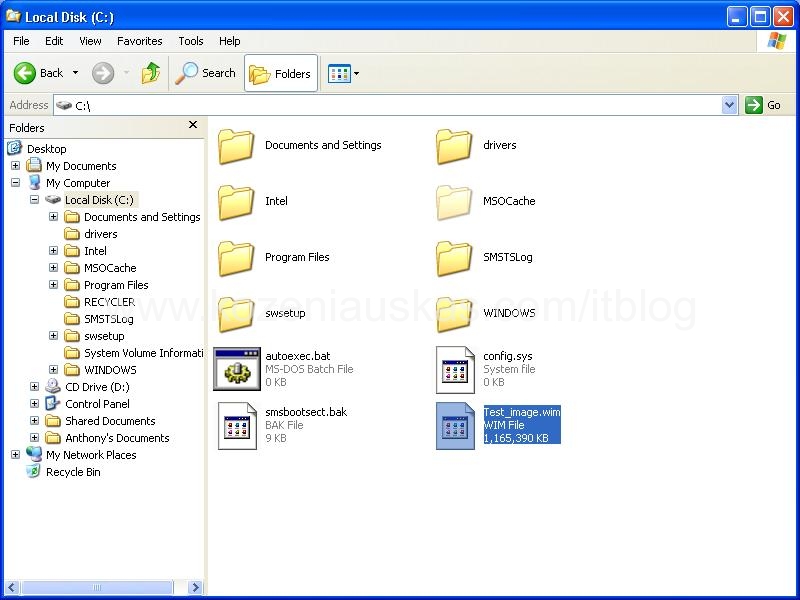Image resolution: width=800 pixels, height=600 pixels.
Task: Expand My Network Places tree node
Action: 15,454
